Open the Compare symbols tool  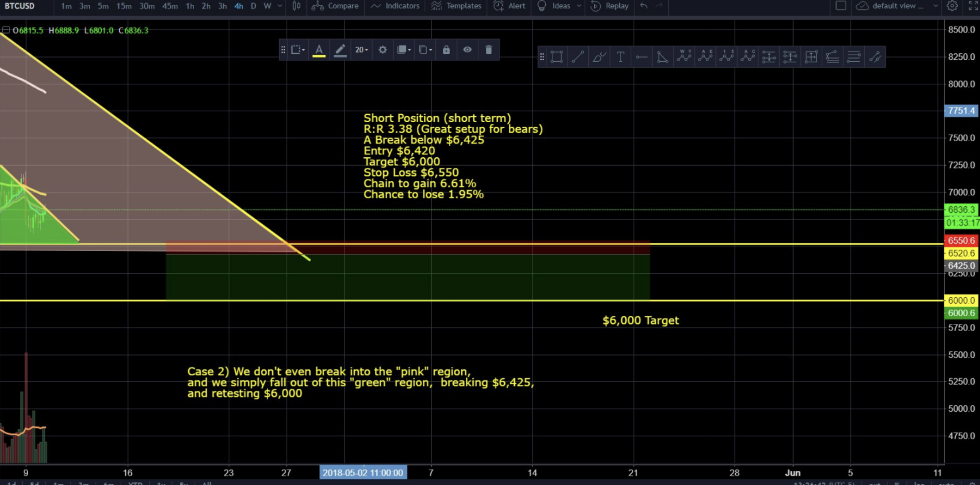[335, 6]
